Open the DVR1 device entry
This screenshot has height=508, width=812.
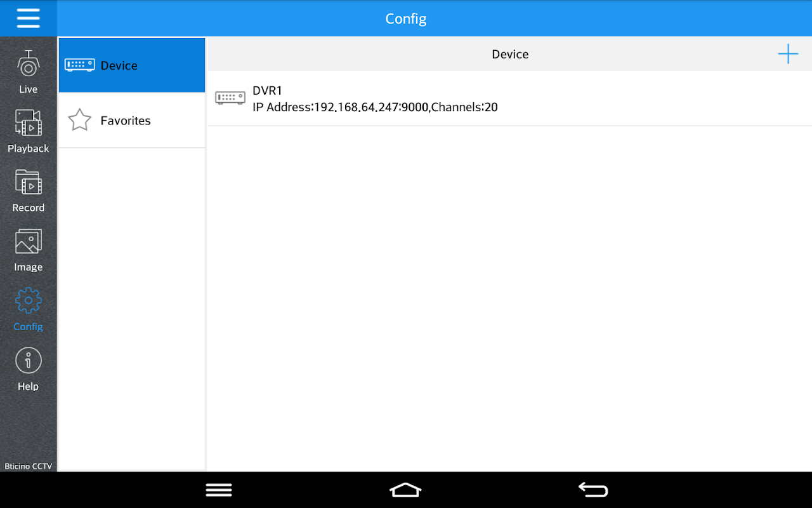[x=510, y=98]
